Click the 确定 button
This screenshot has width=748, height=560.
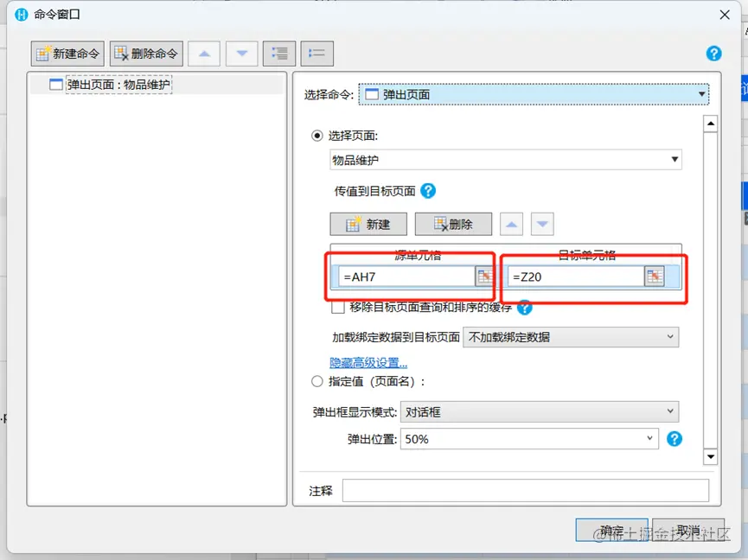[611, 530]
